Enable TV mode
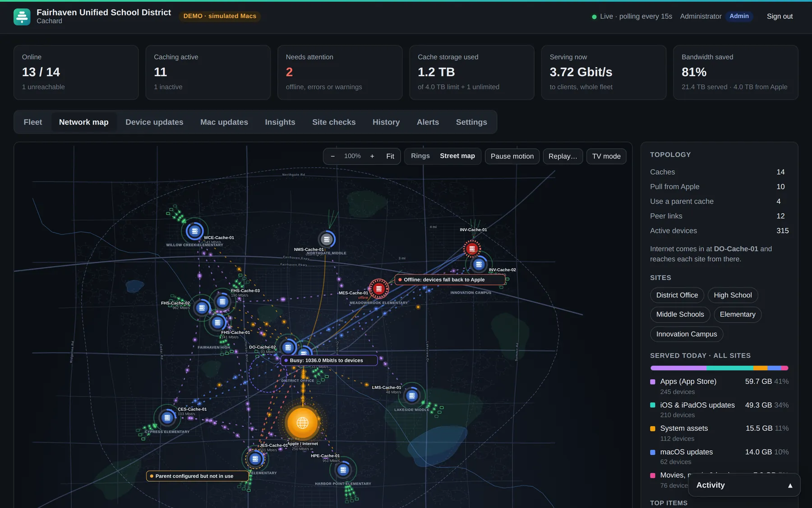The width and height of the screenshot is (812, 508). (606, 156)
